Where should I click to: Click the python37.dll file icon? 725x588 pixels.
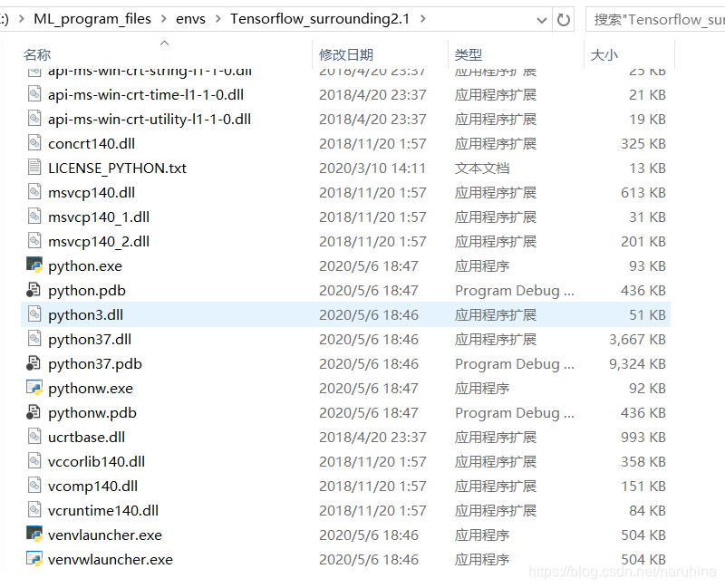point(34,339)
